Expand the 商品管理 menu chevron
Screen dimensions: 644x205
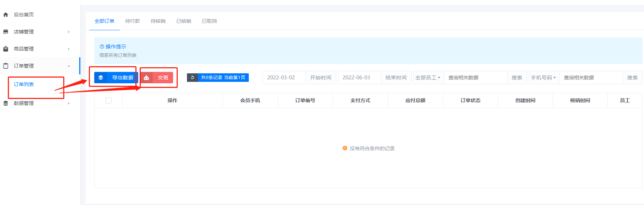(x=69, y=49)
